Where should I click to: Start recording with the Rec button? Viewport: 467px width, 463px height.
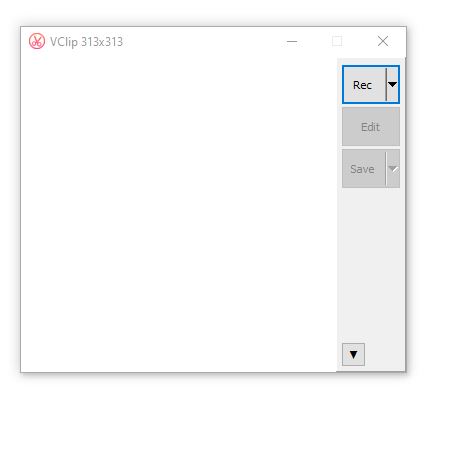tap(364, 85)
